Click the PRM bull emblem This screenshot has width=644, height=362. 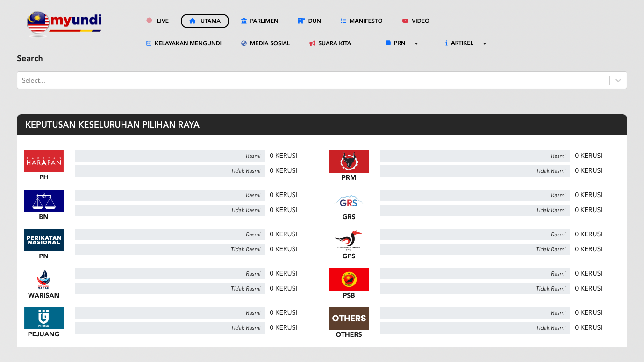pyautogui.click(x=349, y=161)
